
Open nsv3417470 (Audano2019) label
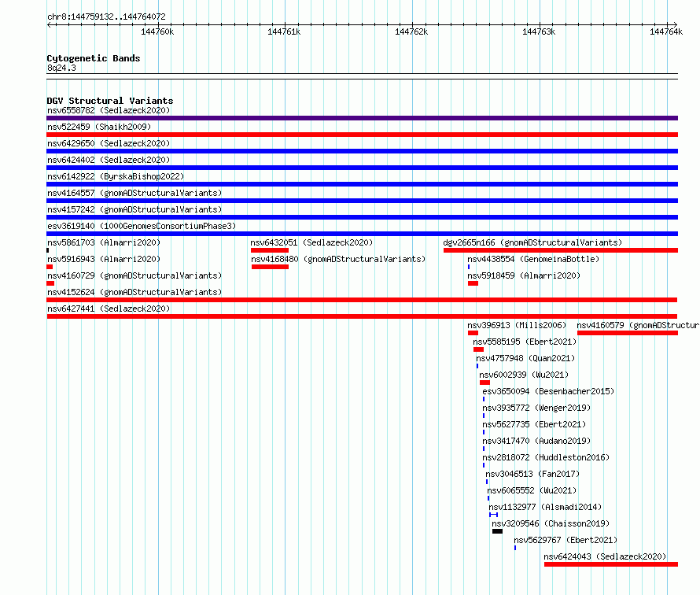(536, 441)
